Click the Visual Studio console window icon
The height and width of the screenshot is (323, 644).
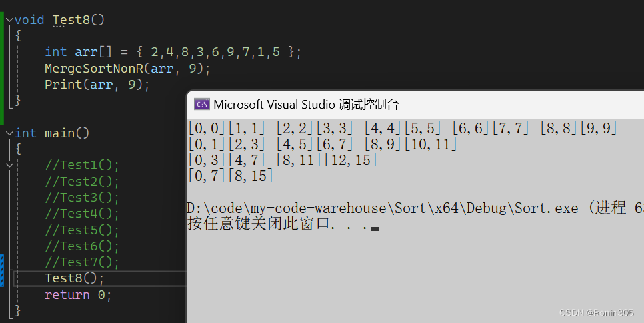(x=202, y=104)
